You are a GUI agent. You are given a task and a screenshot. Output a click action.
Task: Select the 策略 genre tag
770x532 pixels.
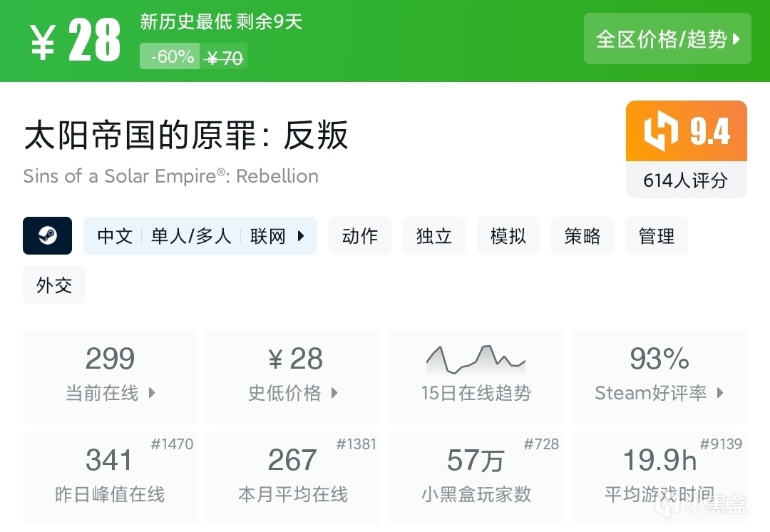[x=582, y=236]
